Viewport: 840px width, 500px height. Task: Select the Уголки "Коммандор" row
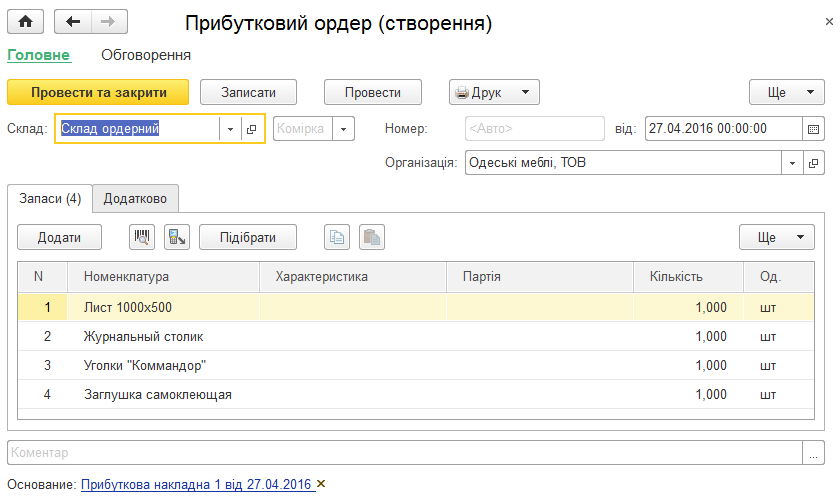pyautogui.click(x=416, y=365)
